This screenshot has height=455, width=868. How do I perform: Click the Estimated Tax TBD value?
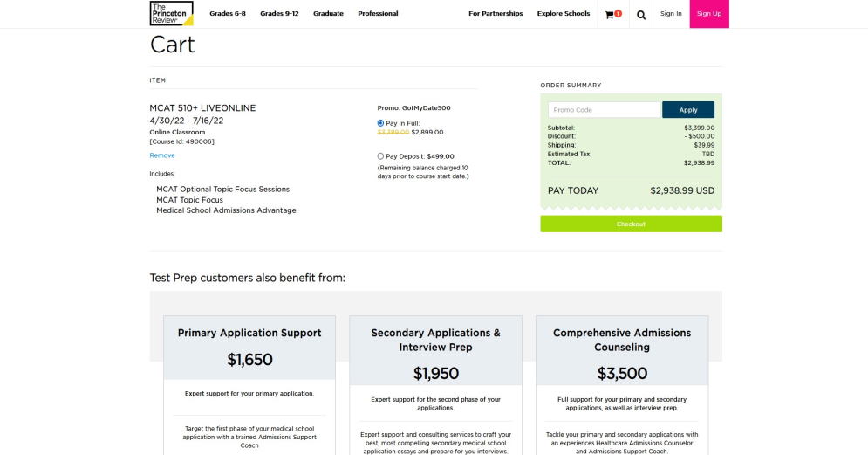click(708, 154)
